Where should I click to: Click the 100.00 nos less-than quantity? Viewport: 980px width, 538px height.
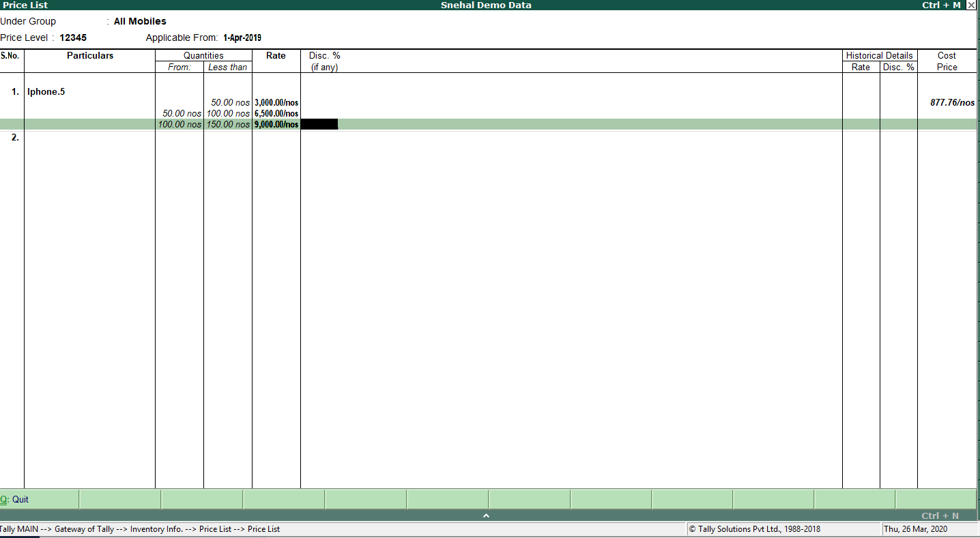pos(228,113)
